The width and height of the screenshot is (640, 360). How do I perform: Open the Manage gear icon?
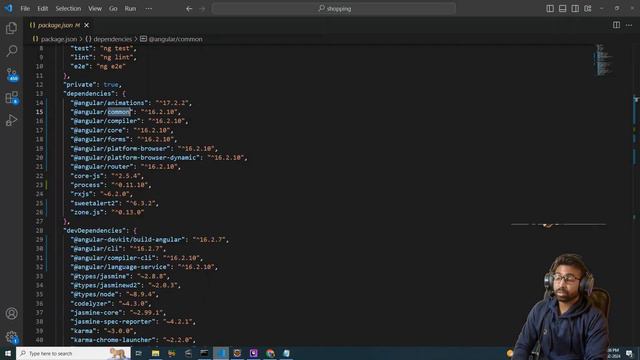(11, 337)
